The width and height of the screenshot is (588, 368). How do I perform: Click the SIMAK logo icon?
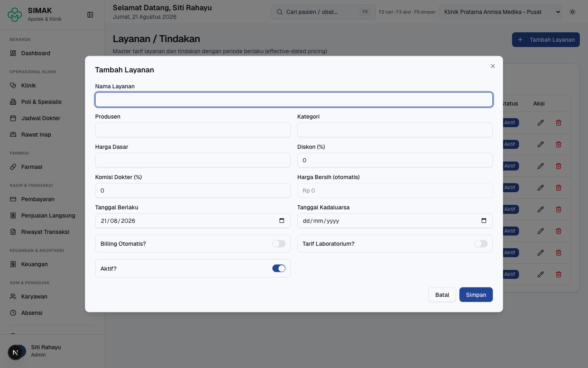point(15,15)
